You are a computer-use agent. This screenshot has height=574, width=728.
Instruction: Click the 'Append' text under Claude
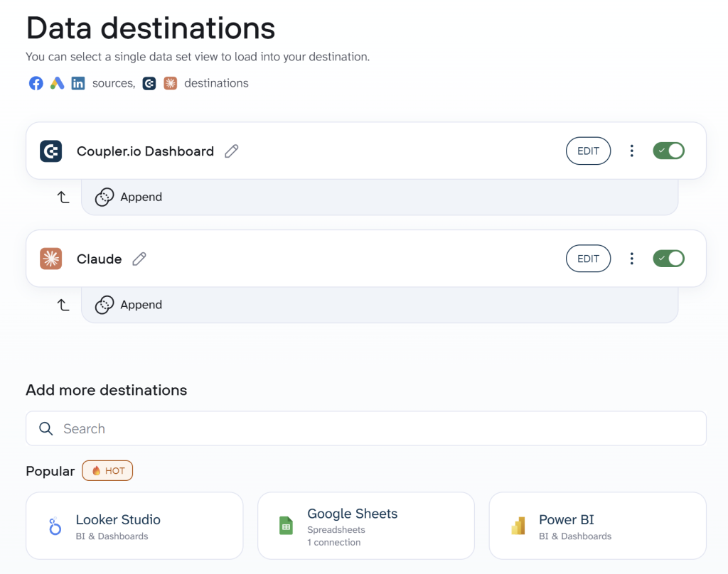coord(141,305)
